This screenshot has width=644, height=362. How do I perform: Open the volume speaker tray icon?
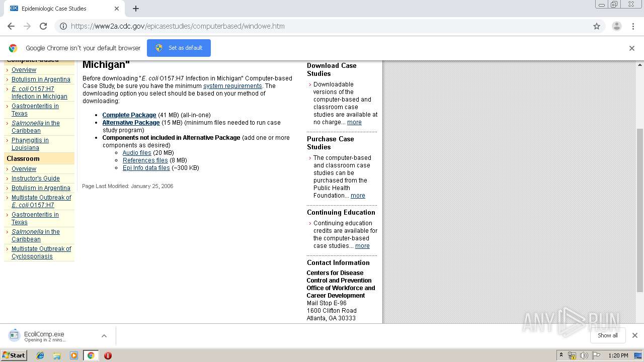[584, 355]
